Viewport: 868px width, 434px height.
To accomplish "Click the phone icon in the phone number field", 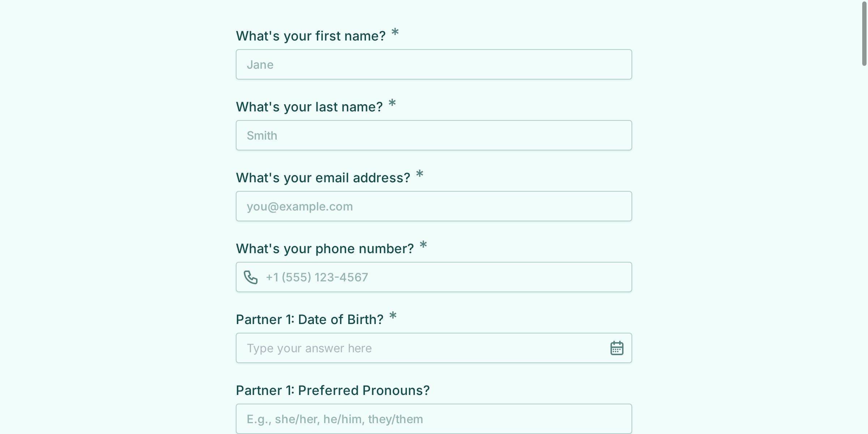I will point(251,277).
